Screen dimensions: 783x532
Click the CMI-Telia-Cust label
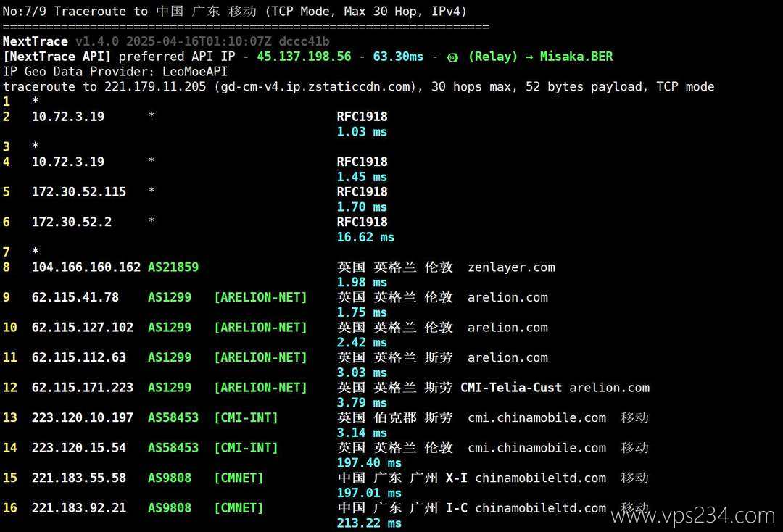(511, 388)
